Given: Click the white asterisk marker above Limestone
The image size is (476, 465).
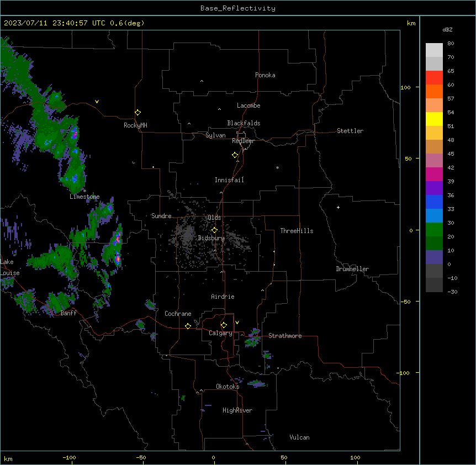Looking at the screenshot, I should (x=84, y=191).
